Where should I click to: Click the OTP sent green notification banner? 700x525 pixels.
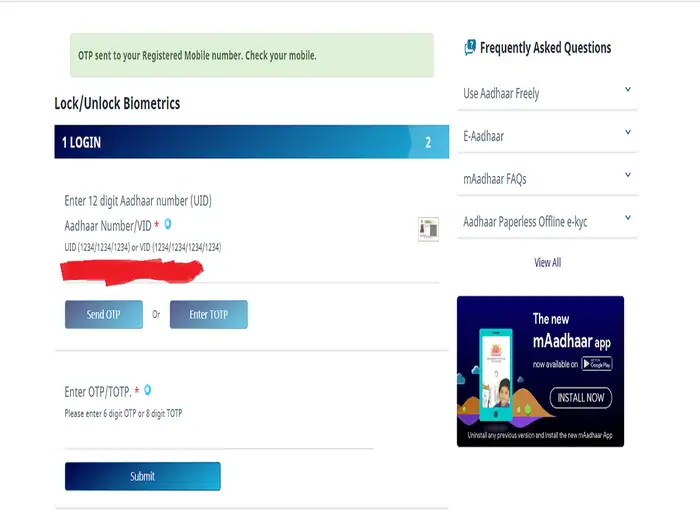pyautogui.click(x=252, y=55)
